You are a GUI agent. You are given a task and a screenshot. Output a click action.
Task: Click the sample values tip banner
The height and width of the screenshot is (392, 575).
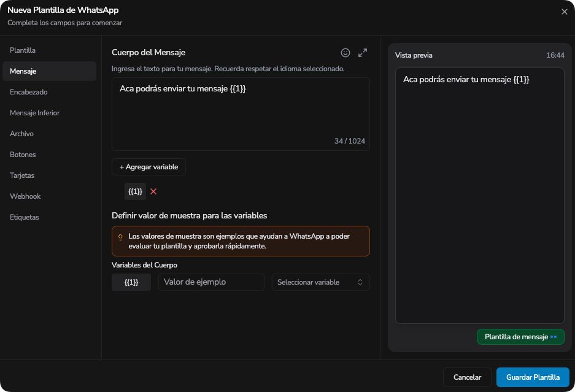pyautogui.click(x=241, y=241)
